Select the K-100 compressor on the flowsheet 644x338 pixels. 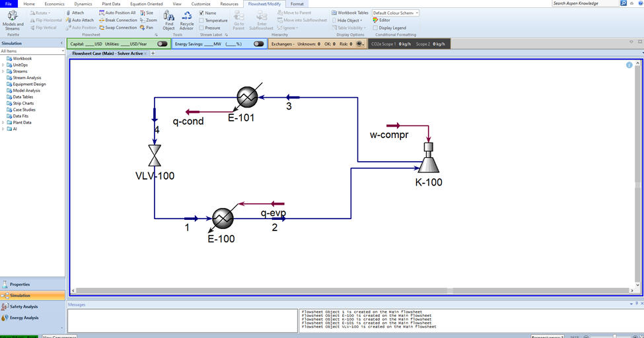pos(429,157)
